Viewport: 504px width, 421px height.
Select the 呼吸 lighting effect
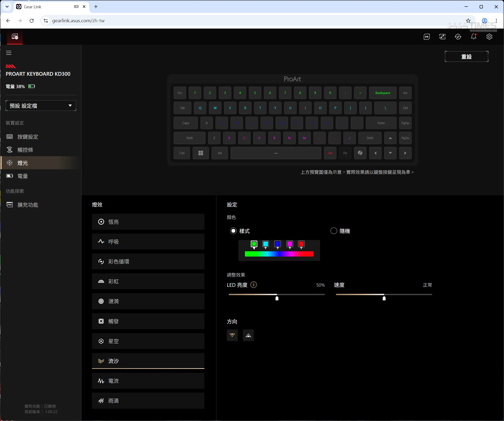tap(148, 241)
